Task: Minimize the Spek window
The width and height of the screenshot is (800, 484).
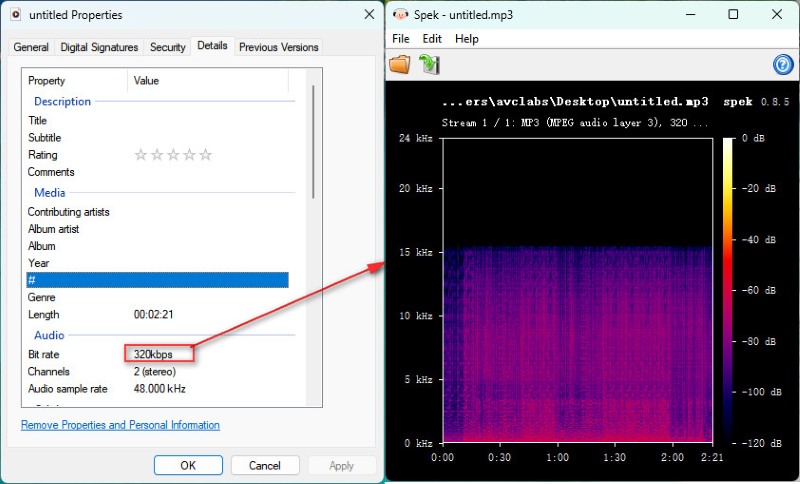Action: pyautogui.click(x=690, y=14)
